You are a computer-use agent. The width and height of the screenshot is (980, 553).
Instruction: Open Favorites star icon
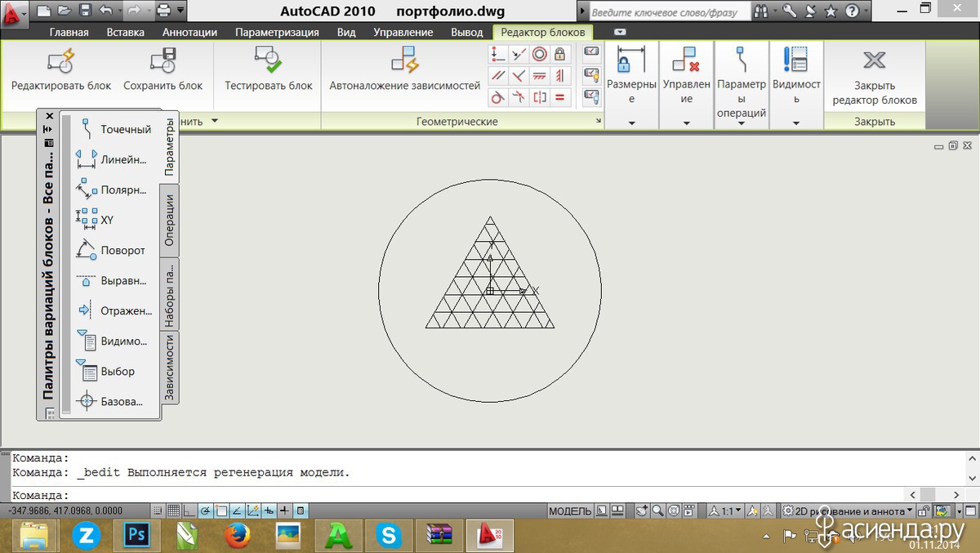point(831,11)
